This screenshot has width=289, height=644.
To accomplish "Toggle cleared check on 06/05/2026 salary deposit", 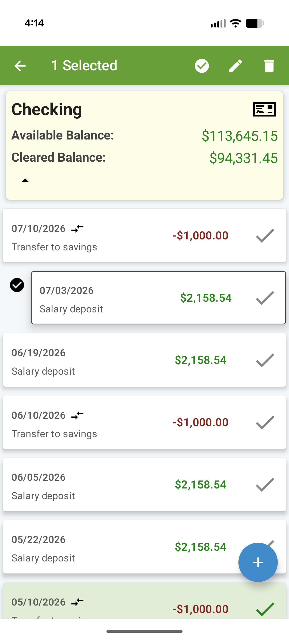I will click(x=265, y=484).
